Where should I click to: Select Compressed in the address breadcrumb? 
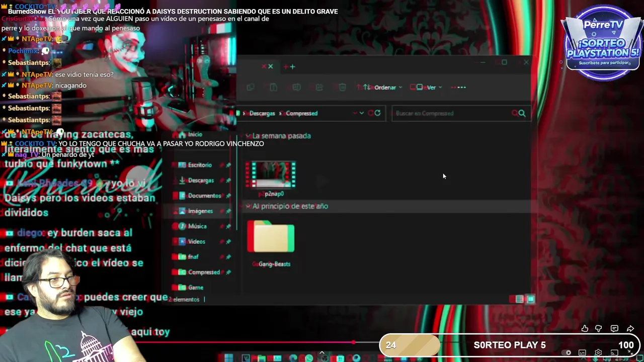pyautogui.click(x=302, y=114)
